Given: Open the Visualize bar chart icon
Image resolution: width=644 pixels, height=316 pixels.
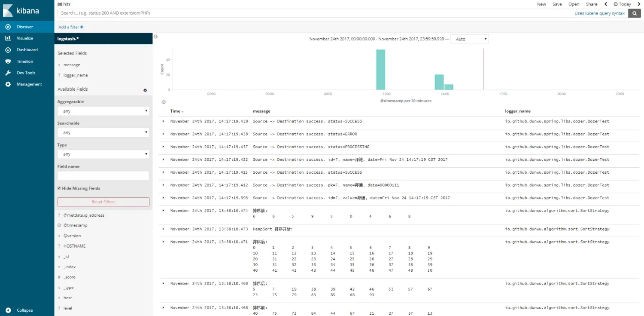Looking at the screenshot, I should (x=8, y=38).
